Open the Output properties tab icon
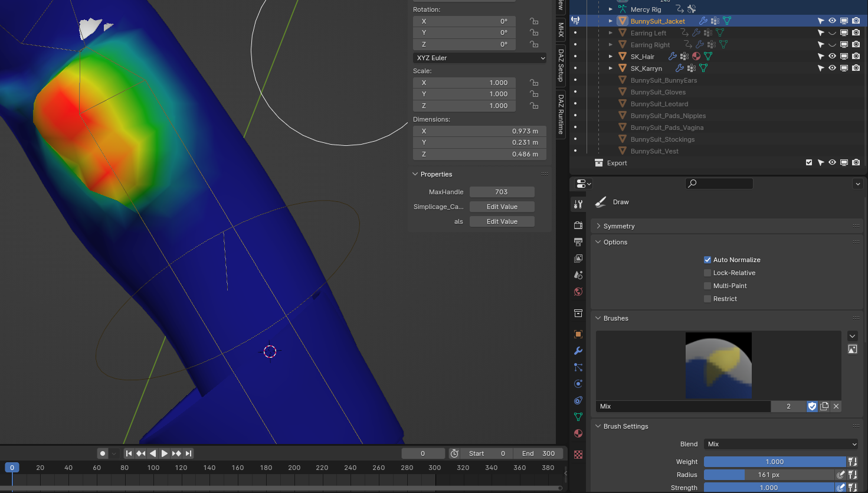Viewport: 868px width, 493px height. coord(578,242)
